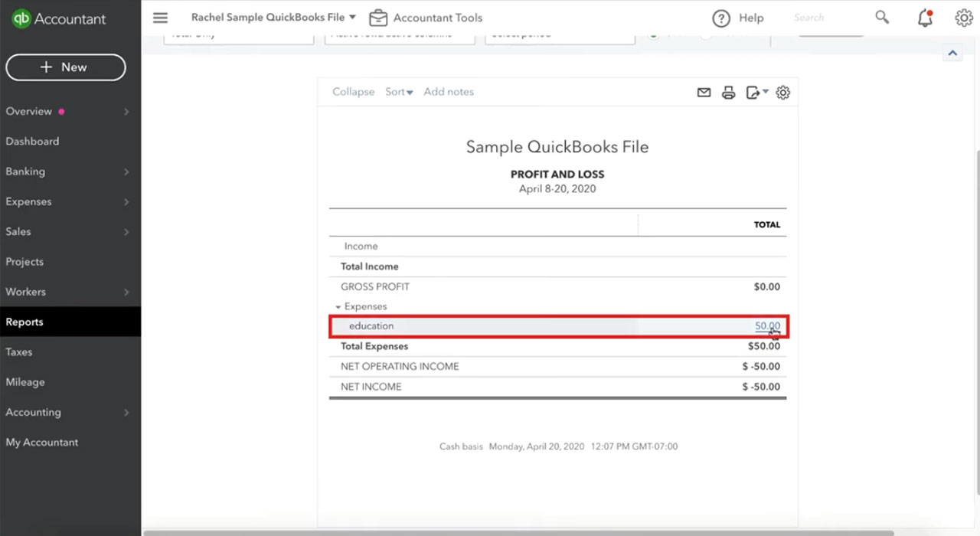Click the notifications bell icon
The width and height of the screenshot is (980, 536).
[x=925, y=18]
